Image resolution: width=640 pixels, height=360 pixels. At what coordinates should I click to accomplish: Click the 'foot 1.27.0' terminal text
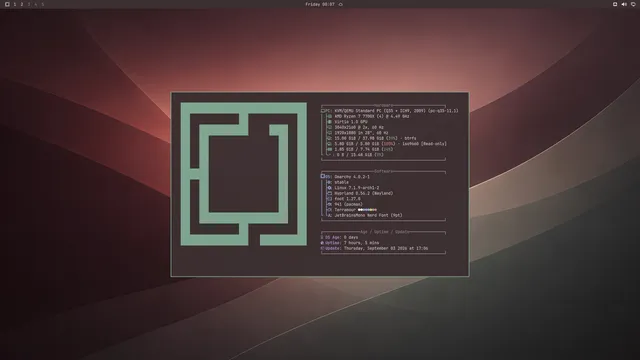click(347, 199)
